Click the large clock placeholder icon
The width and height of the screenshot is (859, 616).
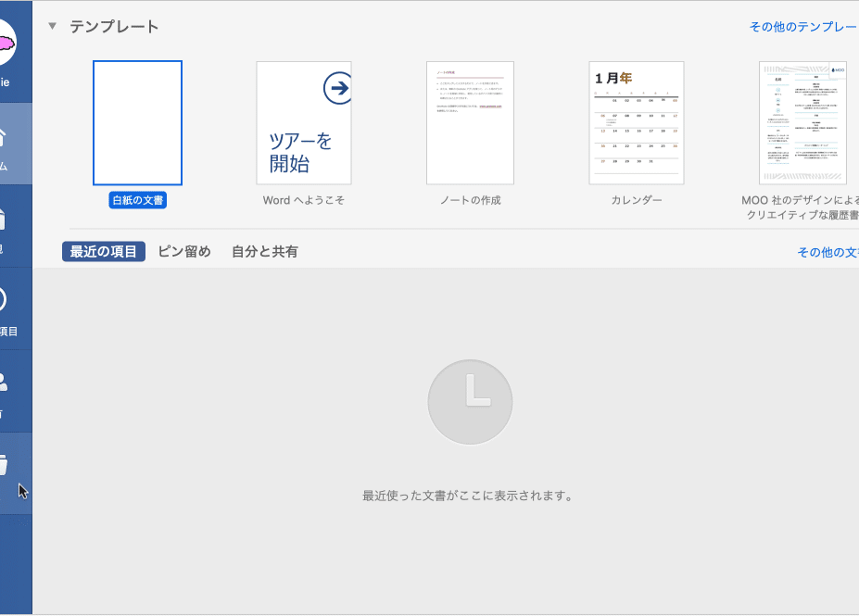pos(471,402)
